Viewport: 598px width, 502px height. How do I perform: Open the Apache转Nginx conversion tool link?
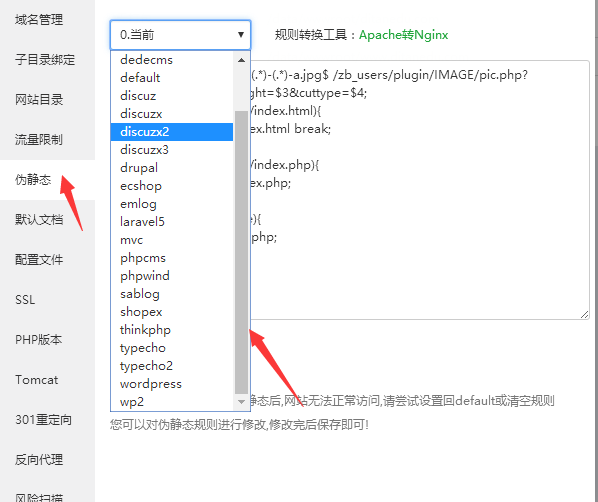click(403, 35)
